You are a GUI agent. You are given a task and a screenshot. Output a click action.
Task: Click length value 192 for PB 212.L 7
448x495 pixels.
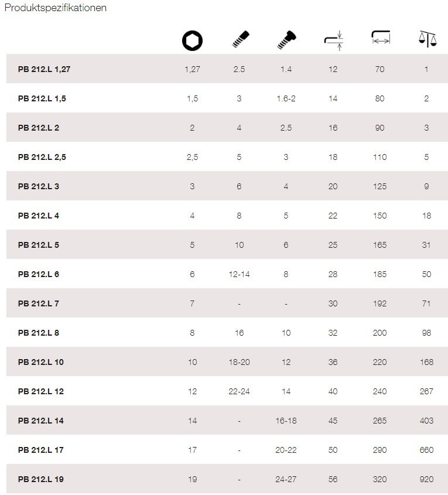[380, 303]
